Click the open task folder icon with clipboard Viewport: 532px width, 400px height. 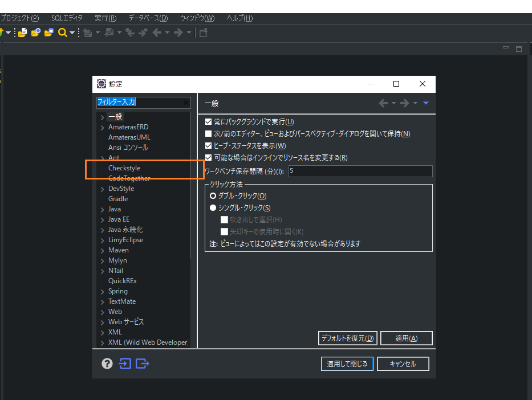[49, 32]
